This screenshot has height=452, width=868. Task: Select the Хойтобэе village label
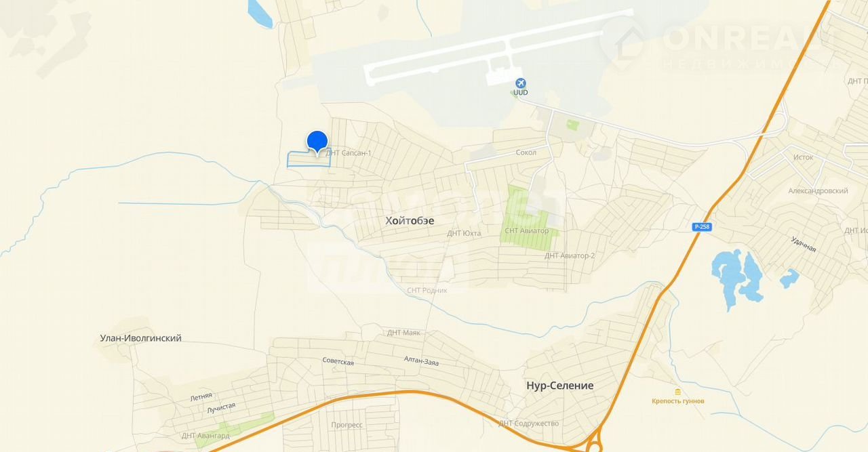(x=410, y=220)
